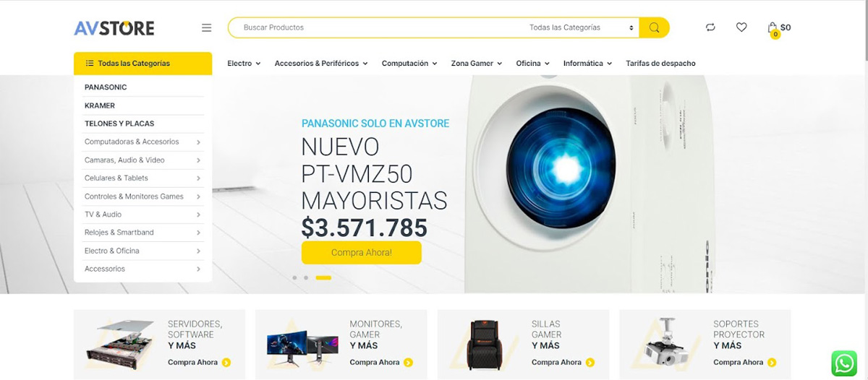The image size is (868, 380).
Task: Select the active yellow carousel indicator
Action: [x=323, y=277]
